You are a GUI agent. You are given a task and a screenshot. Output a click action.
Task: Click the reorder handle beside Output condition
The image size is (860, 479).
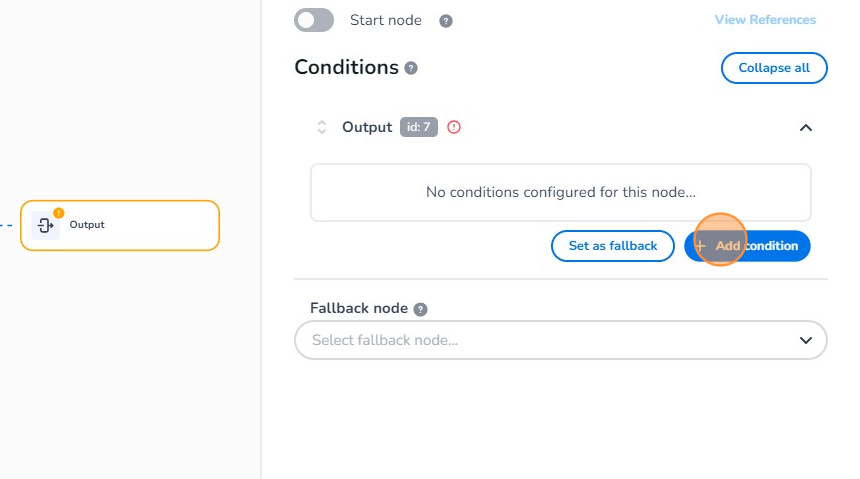pyautogui.click(x=322, y=127)
